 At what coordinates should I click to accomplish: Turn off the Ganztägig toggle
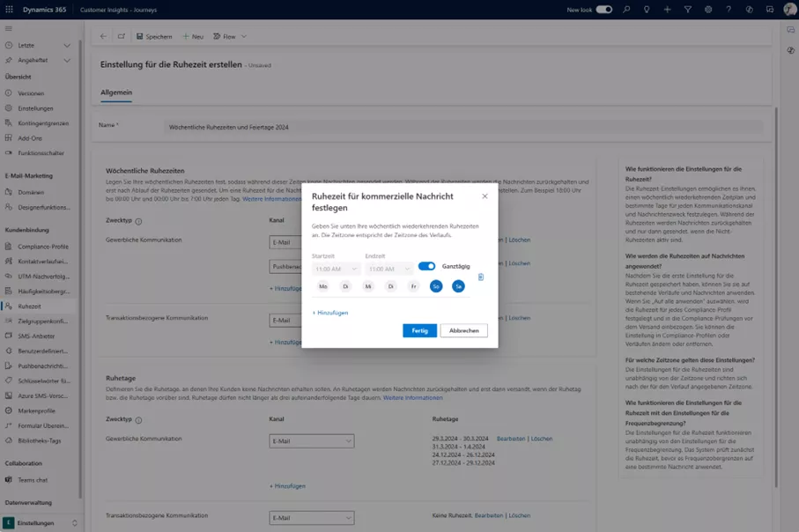click(426, 266)
